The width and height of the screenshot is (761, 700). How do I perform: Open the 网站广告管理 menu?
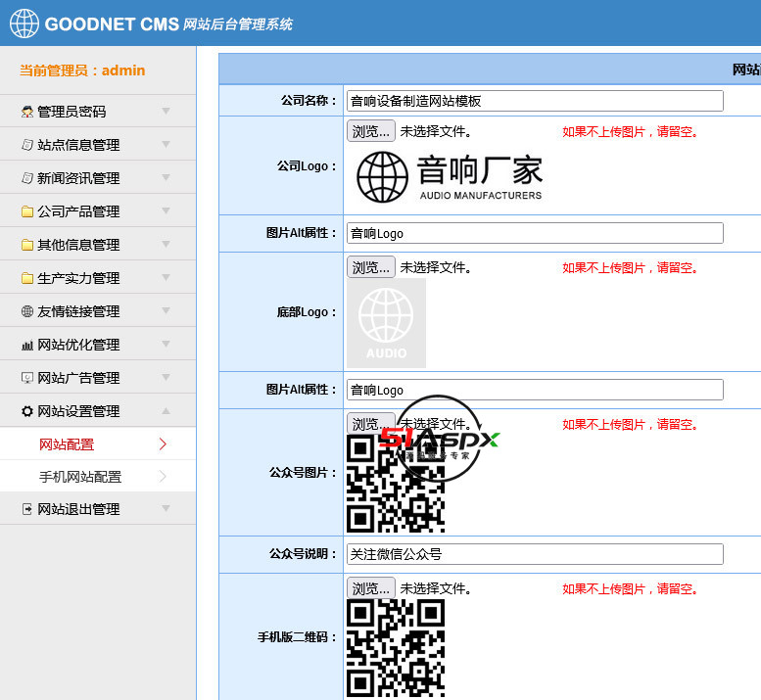pos(98,377)
